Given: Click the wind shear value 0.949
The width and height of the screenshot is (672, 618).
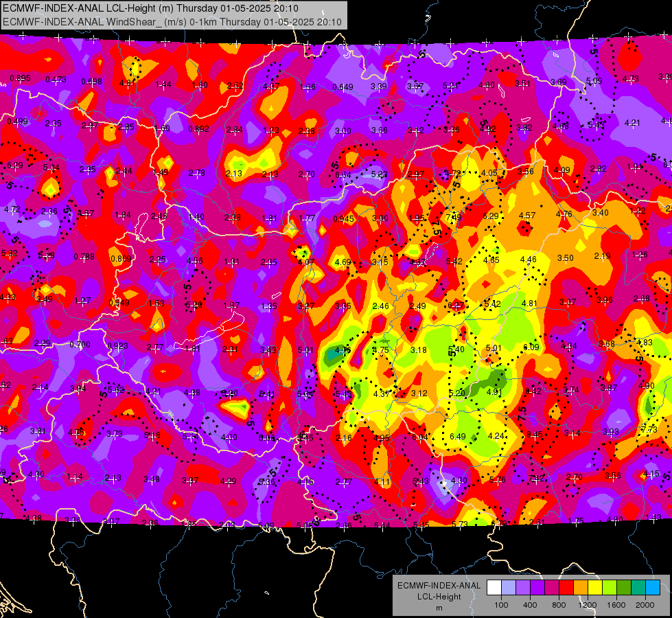Looking at the screenshot, I should click(119, 303).
